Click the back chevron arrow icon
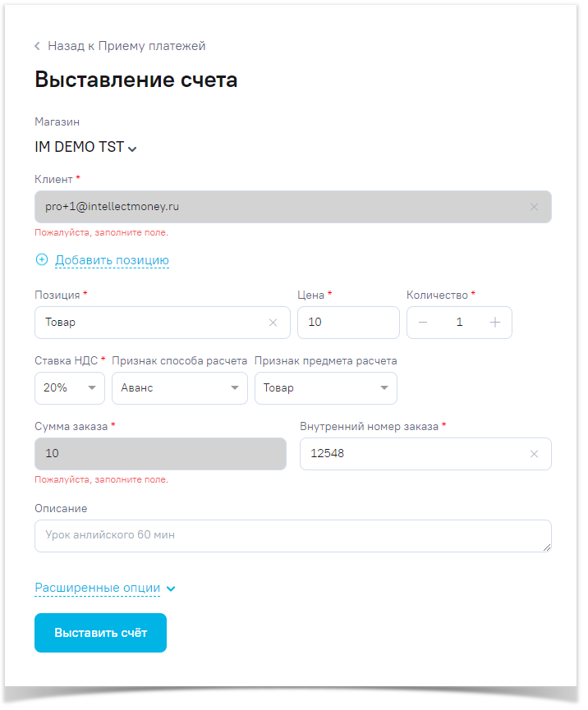588x710 pixels. click(x=38, y=47)
